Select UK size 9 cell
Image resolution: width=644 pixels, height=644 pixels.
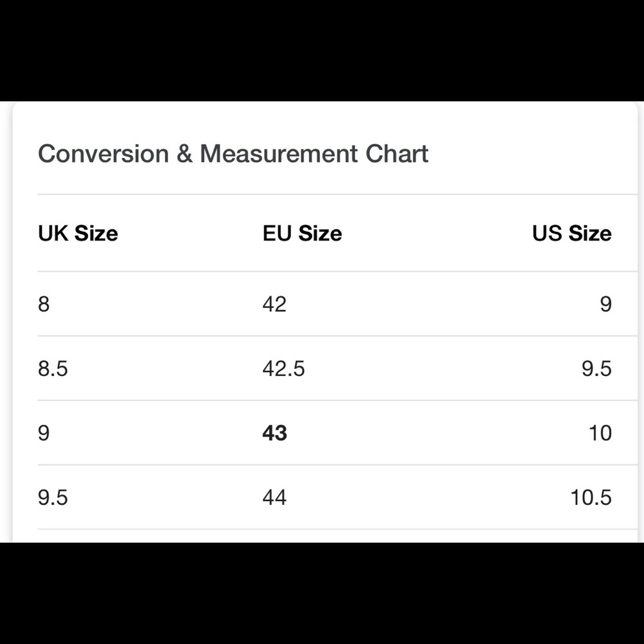click(x=44, y=433)
